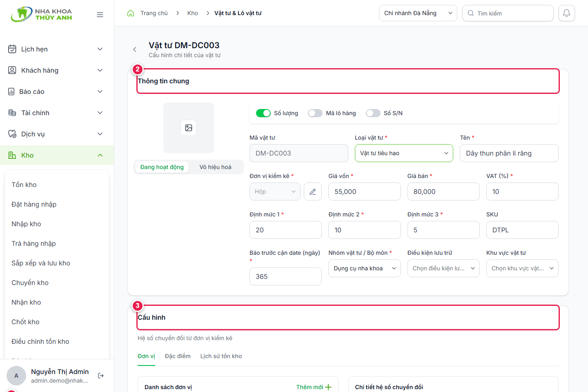Image resolution: width=588 pixels, height=392 pixels.
Task: Edit unit with the pencil icon
Action: click(x=313, y=192)
